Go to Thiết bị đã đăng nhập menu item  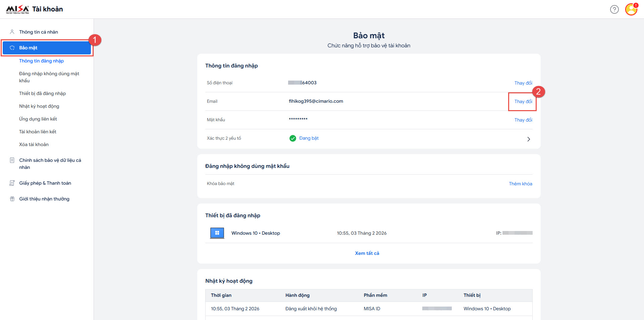click(x=42, y=93)
